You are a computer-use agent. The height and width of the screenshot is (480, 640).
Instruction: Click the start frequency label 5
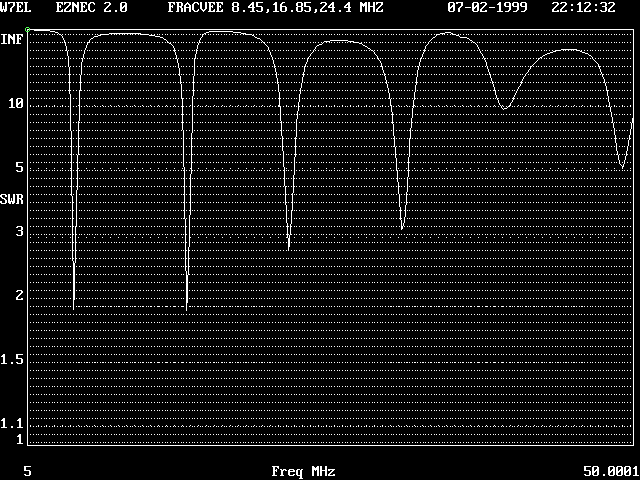(27, 471)
